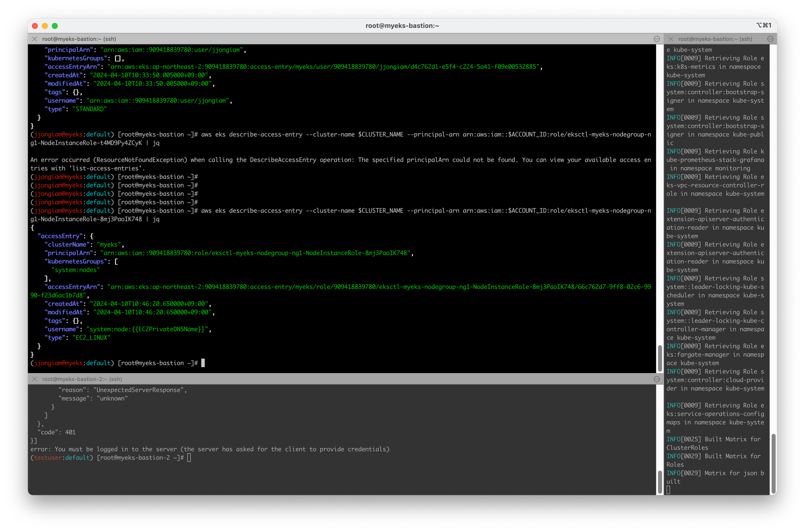
Task: Click the 'Retrieving Role kube-prometheus-stack-grafana' log line
Action: coord(715,160)
